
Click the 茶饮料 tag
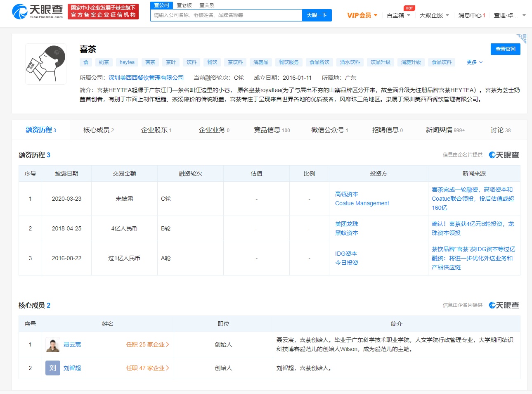click(235, 62)
